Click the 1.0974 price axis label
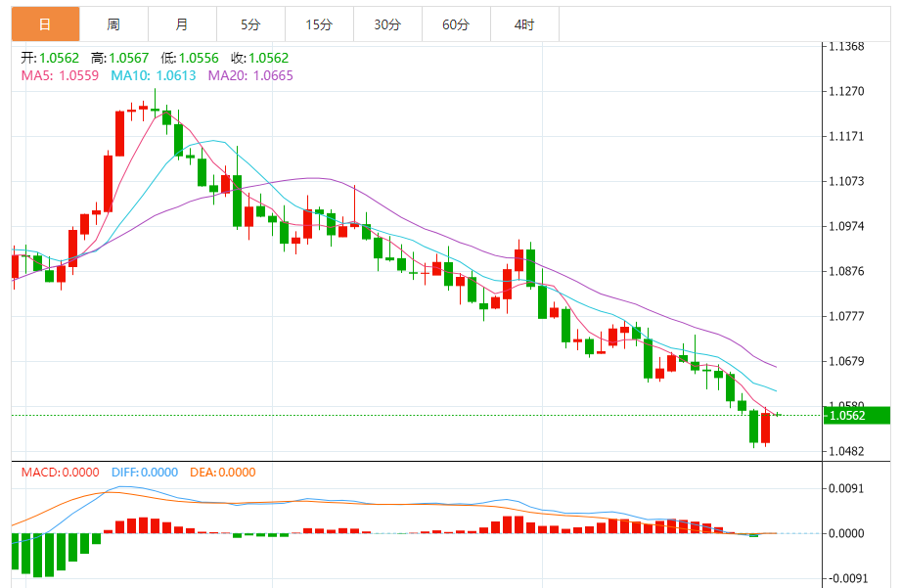This screenshot has width=901, height=588. 846,226
